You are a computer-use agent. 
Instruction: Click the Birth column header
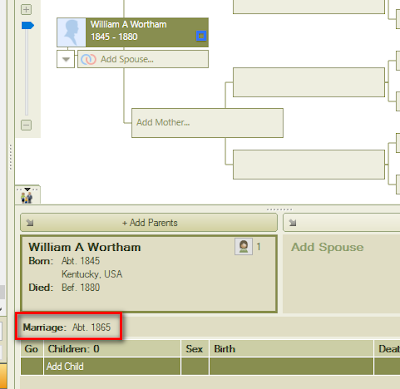pyautogui.click(x=291, y=349)
